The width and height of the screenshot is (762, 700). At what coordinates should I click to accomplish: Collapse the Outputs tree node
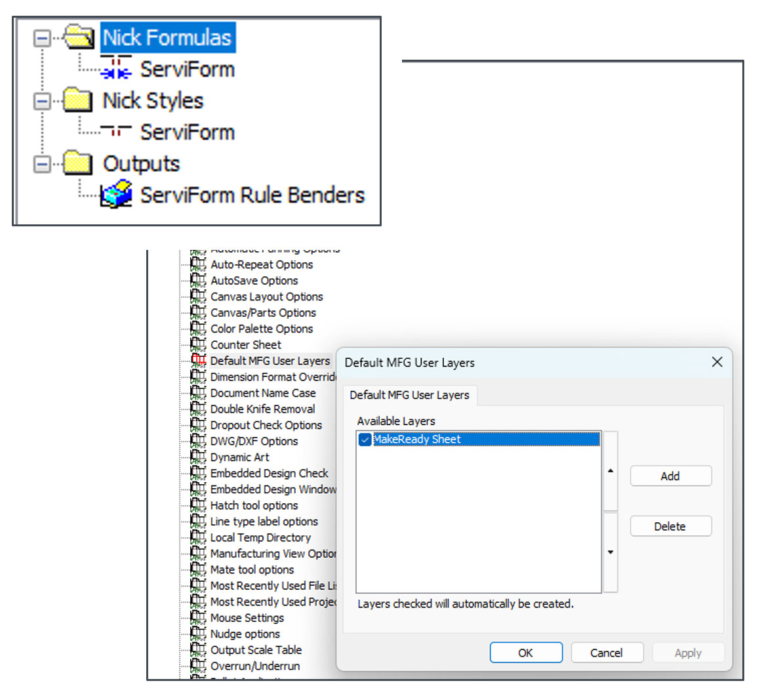click(42, 164)
